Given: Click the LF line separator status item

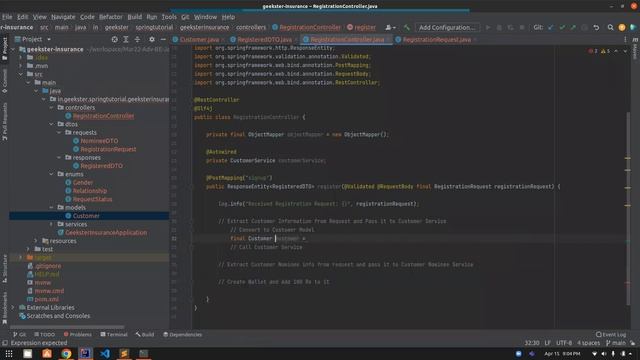Looking at the screenshot, I should coord(547,343).
